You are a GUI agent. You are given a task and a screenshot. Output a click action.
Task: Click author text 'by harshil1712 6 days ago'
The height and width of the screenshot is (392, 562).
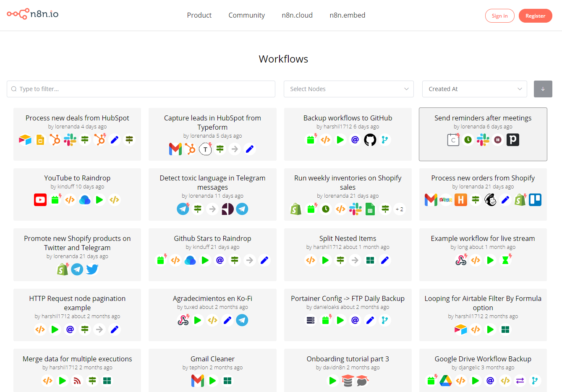pyautogui.click(x=348, y=126)
